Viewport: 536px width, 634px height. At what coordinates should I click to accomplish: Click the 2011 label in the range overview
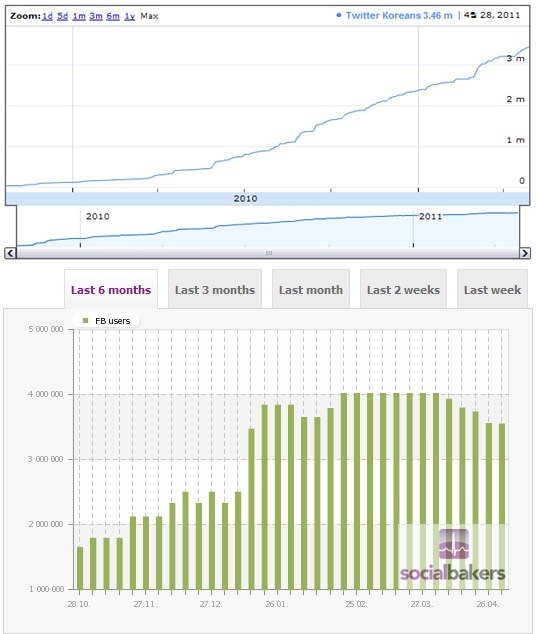pyautogui.click(x=430, y=216)
